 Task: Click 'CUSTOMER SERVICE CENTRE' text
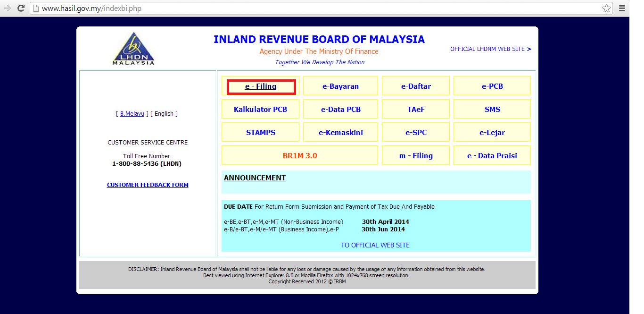click(x=148, y=143)
